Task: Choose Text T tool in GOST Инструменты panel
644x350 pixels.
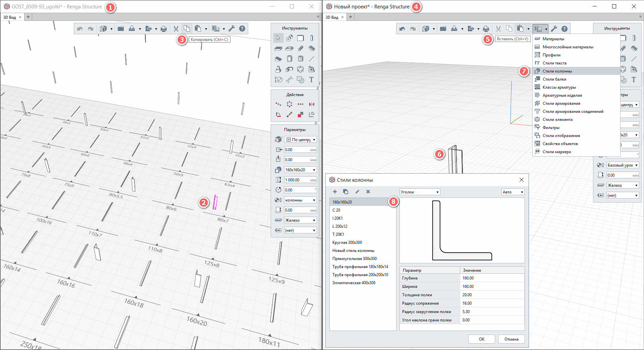Action: point(312,80)
